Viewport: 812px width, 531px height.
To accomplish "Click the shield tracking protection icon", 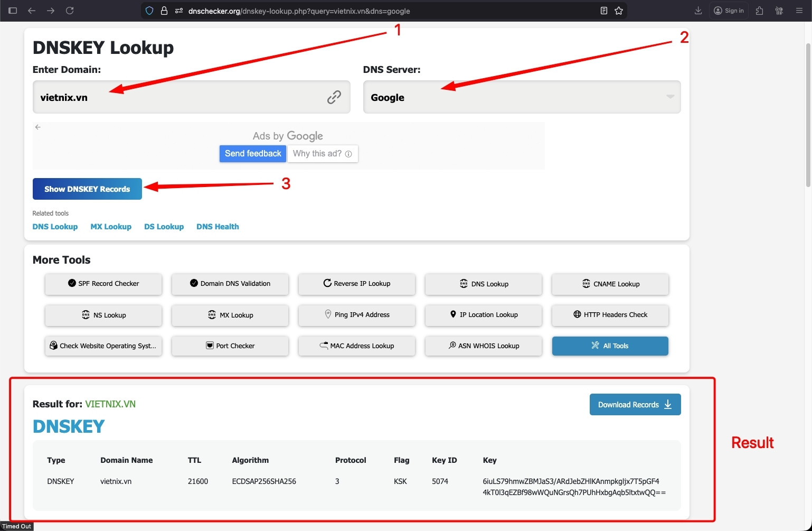I will click(x=149, y=11).
